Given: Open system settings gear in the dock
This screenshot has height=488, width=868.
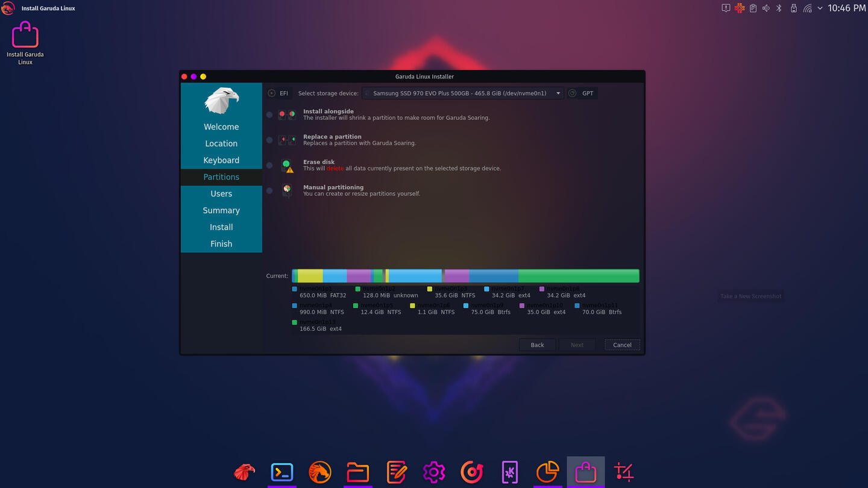Looking at the screenshot, I should 434,472.
